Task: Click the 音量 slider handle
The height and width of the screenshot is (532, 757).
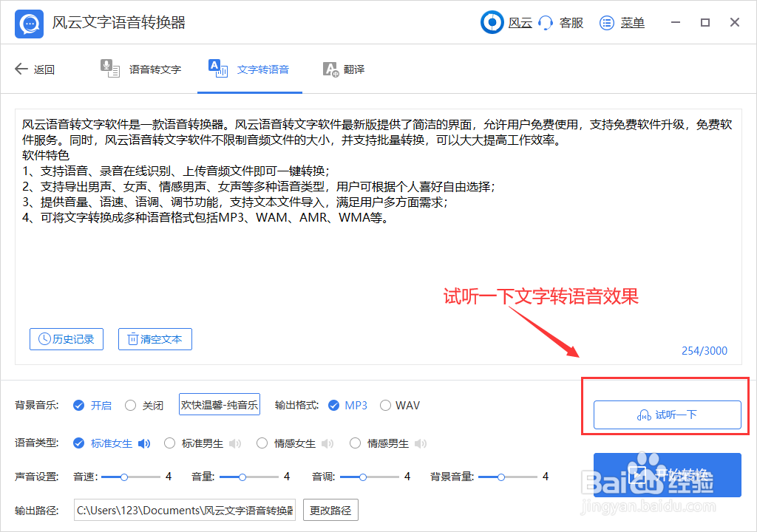Action: pos(242,477)
